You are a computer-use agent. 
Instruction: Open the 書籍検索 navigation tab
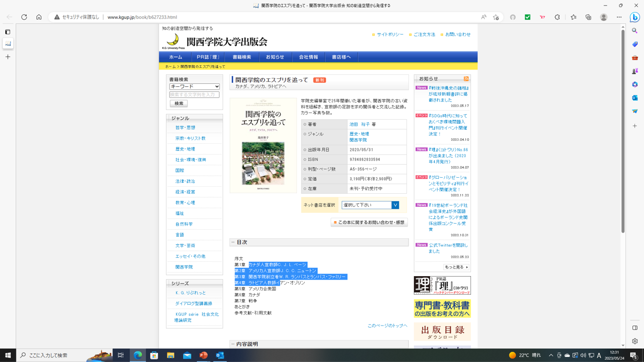coord(242,57)
